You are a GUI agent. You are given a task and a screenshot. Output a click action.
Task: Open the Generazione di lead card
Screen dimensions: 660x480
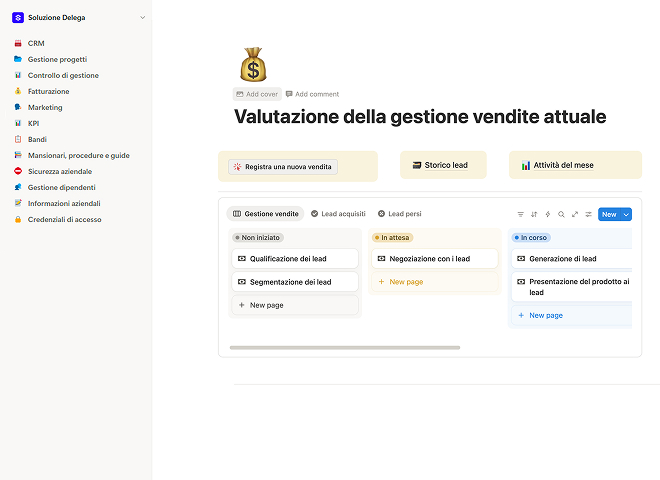pos(572,259)
